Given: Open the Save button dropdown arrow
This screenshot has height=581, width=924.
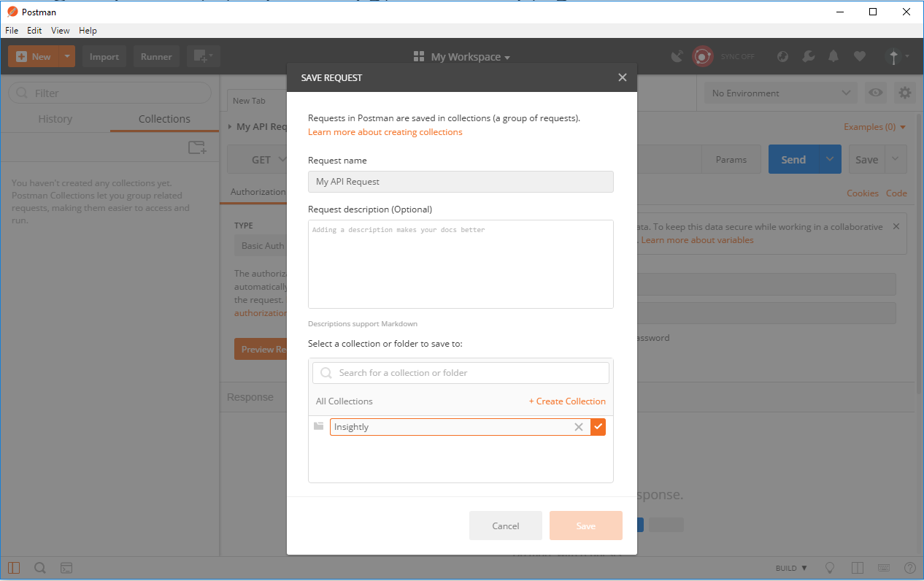Looking at the screenshot, I should point(896,159).
